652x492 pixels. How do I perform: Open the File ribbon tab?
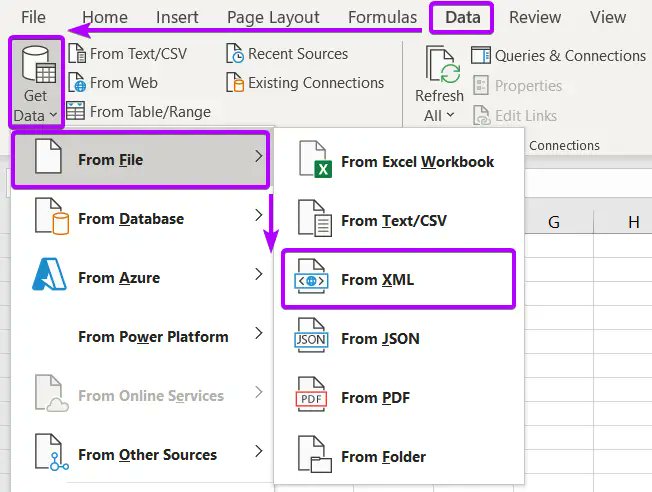pos(33,17)
